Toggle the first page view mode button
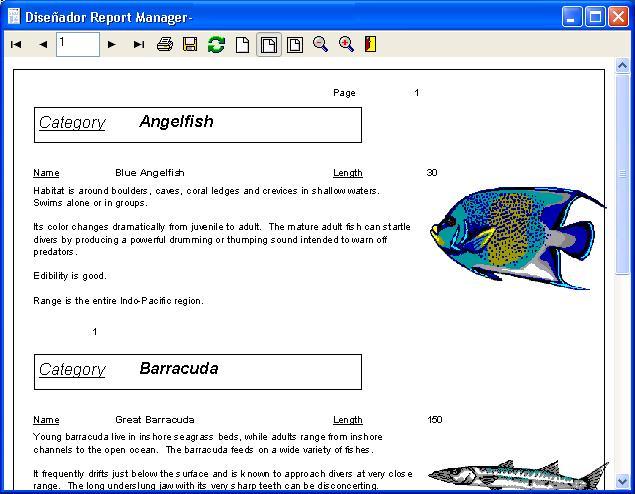 tap(242, 44)
